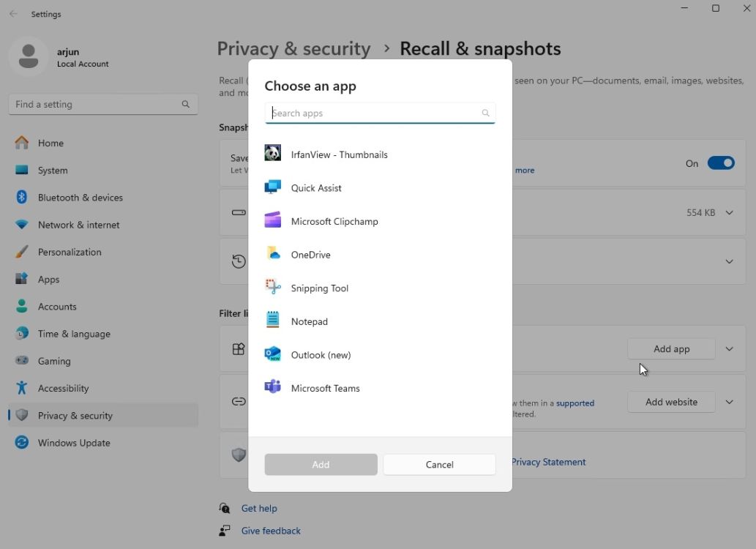Screen dimensions: 756x549
Task: Open the Give feedback link
Action: [271, 531]
